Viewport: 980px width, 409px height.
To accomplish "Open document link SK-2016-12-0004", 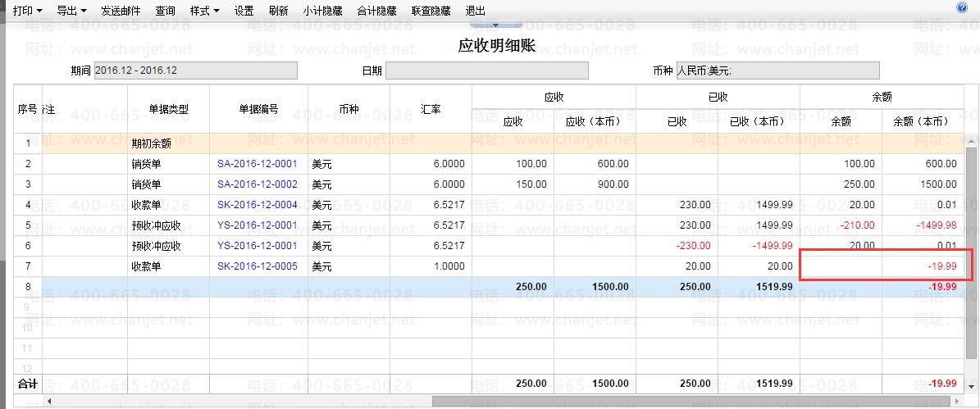I will pos(258,205).
